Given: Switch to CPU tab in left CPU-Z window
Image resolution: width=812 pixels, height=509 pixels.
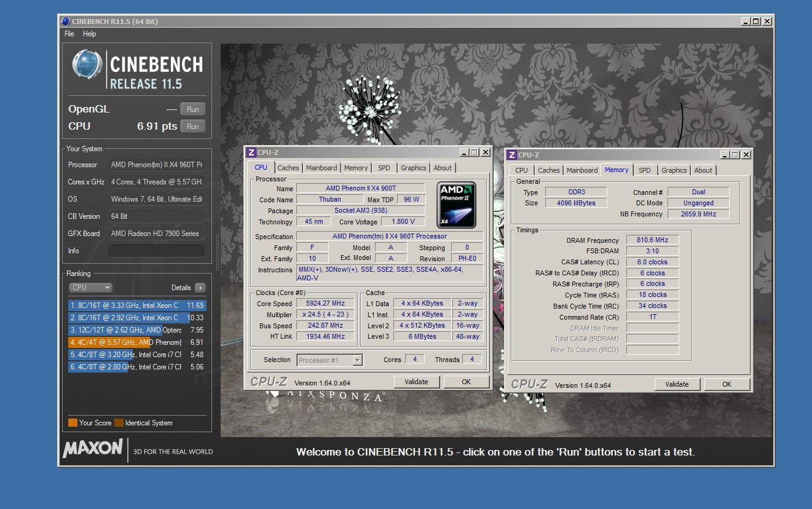Looking at the screenshot, I should coord(261,167).
